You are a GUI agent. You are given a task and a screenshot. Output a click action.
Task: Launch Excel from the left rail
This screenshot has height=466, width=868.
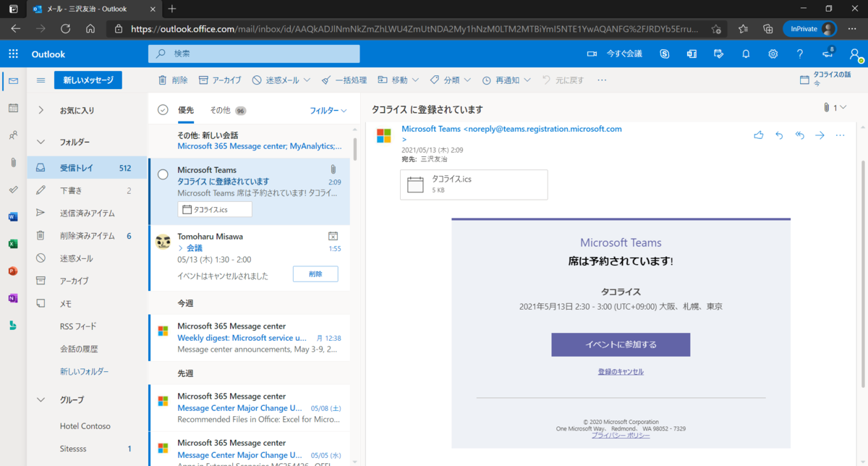[13, 244]
